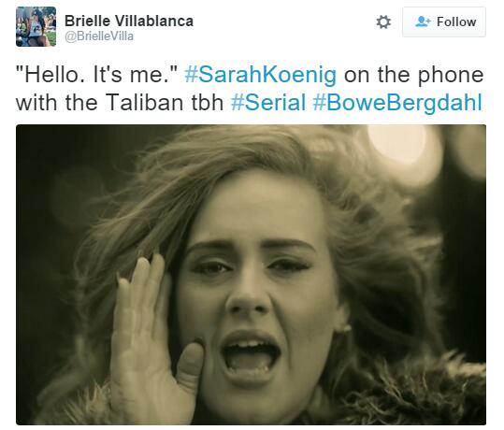The image size is (504, 430).
Task: Open the gear settings icon
Action: coord(383,21)
